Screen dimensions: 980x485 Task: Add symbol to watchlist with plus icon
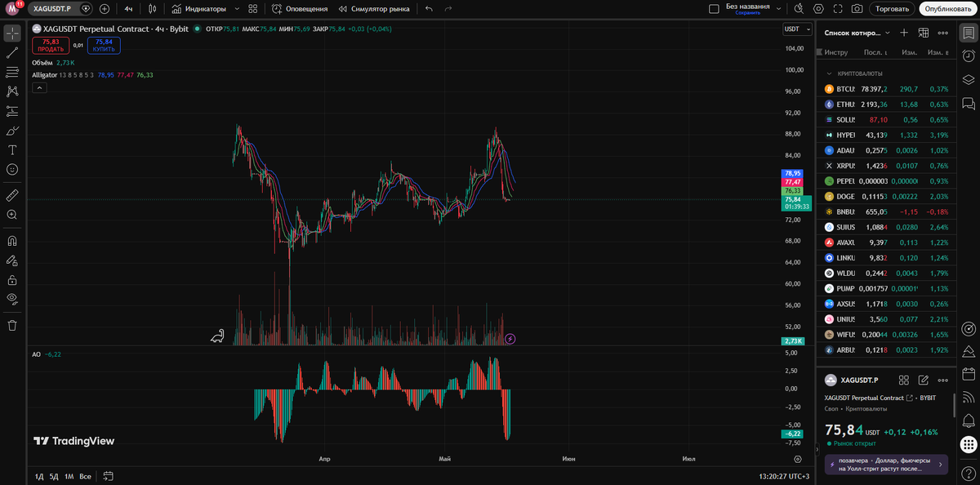(904, 33)
